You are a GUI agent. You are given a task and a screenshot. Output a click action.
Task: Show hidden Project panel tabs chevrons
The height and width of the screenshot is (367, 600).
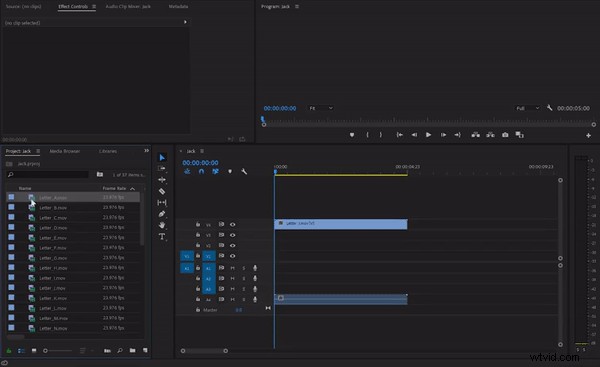pos(146,151)
